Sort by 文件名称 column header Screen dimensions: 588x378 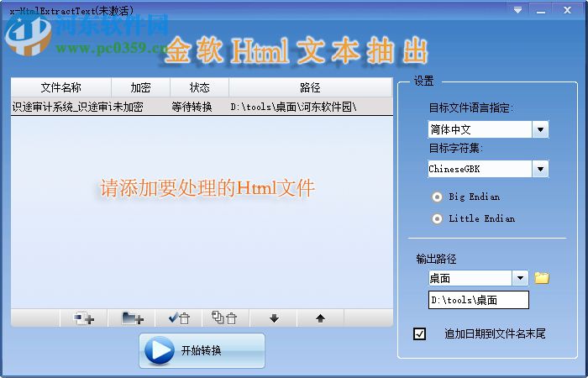point(61,87)
